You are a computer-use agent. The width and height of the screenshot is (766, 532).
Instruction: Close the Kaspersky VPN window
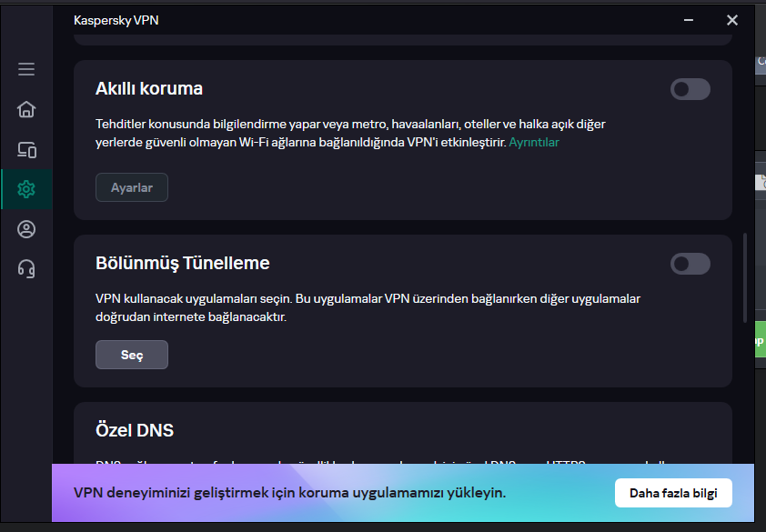[731, 20]
